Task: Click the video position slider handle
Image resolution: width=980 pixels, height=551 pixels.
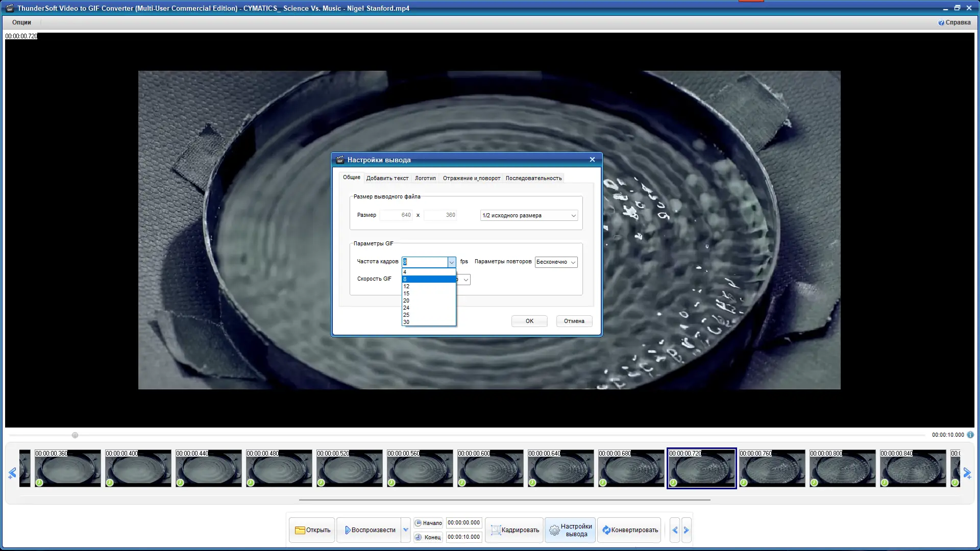Action: [75, 435]
